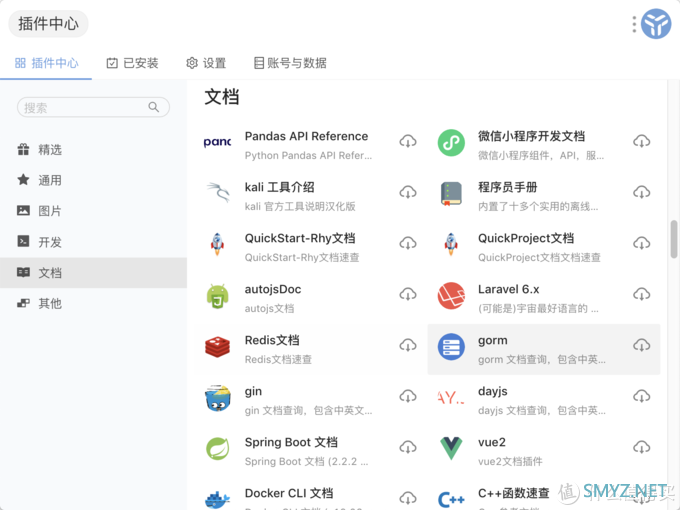
Task: Click the Redis red cube icon
Action: pyautogui.click(x=217, y=347)
